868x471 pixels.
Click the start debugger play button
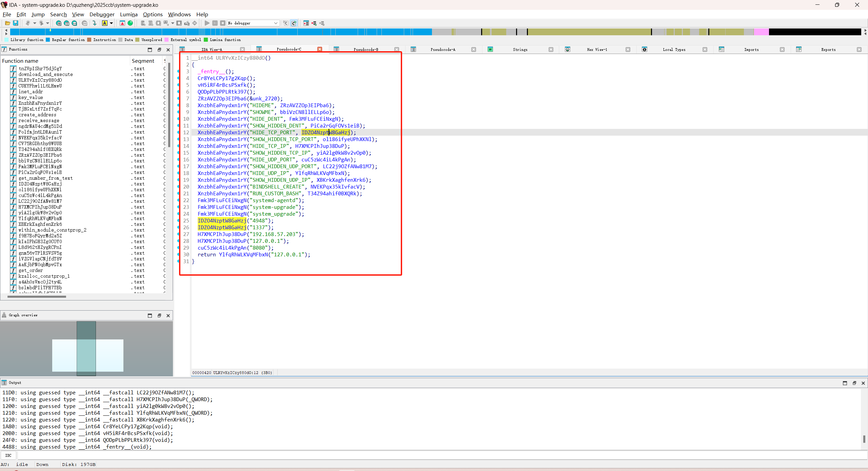click(207, 23)
